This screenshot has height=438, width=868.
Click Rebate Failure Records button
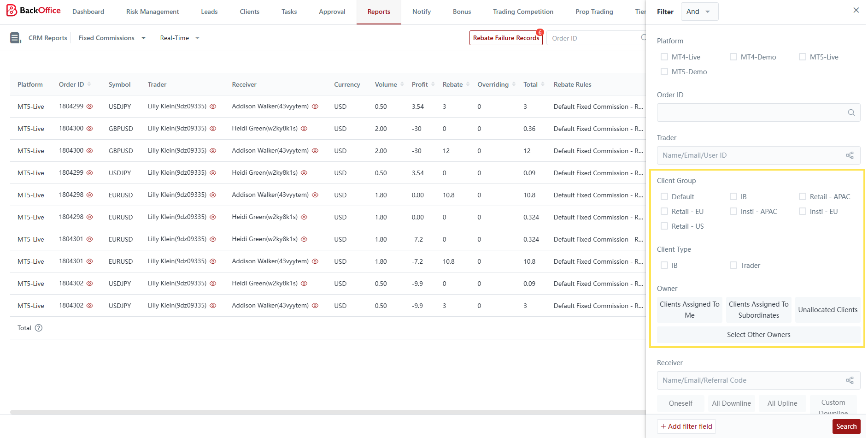505,38
